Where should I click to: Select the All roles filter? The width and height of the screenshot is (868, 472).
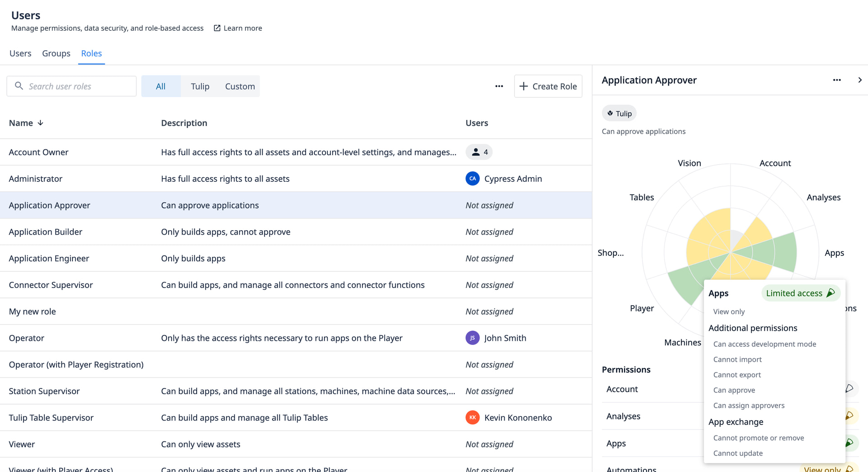click(160, 86)
